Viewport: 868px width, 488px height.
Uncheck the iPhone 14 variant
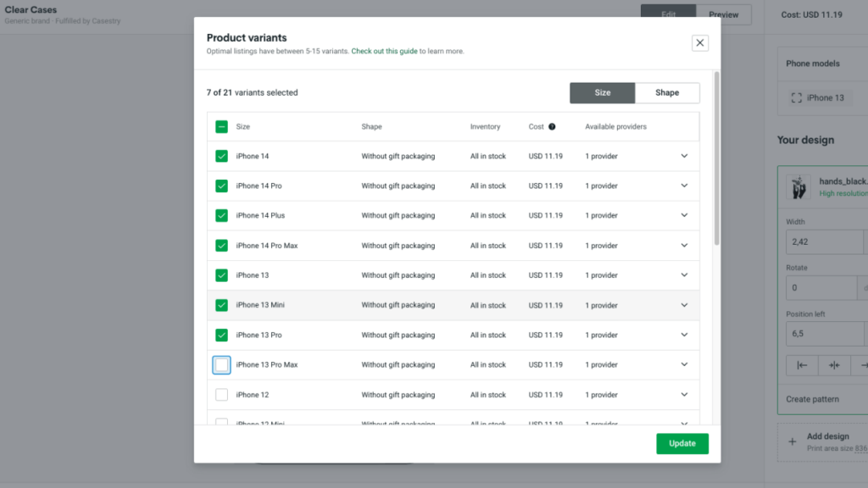[222, 156]
